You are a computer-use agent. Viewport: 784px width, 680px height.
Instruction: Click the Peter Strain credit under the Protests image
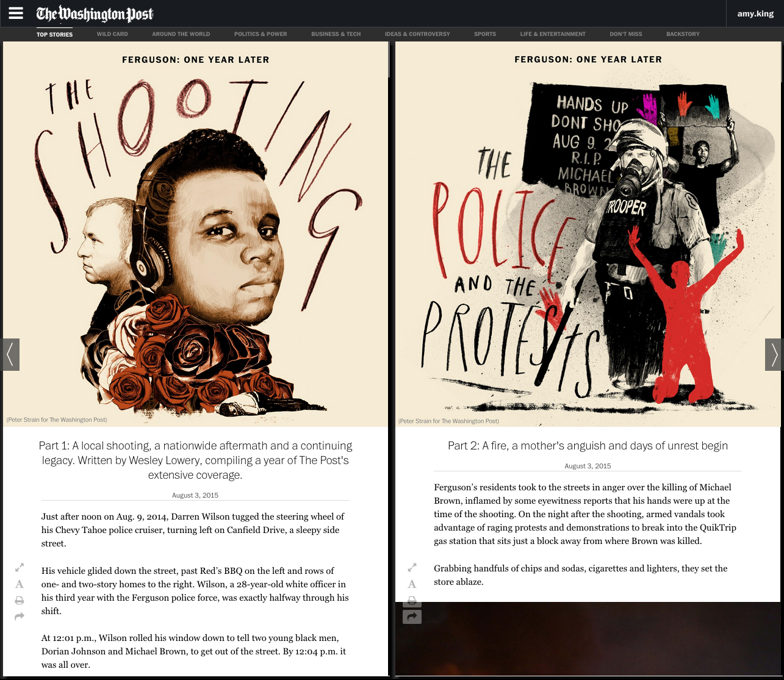click(x=448, y=421)
